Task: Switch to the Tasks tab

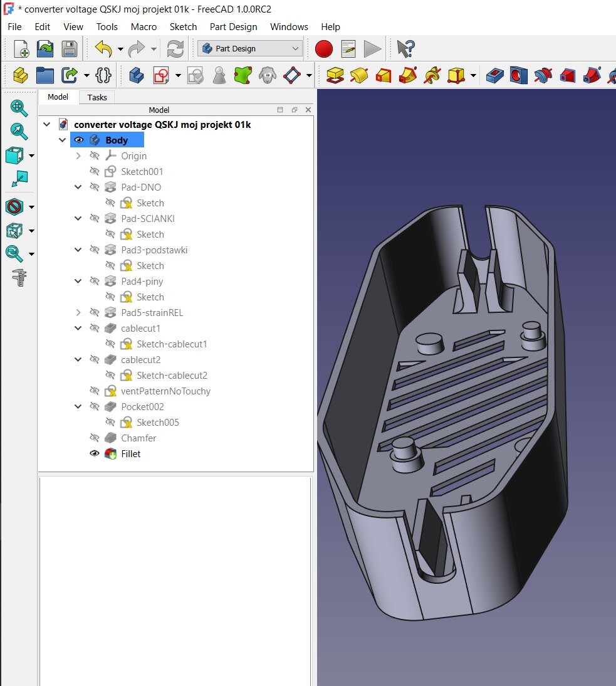Action: tap(97, 97)
